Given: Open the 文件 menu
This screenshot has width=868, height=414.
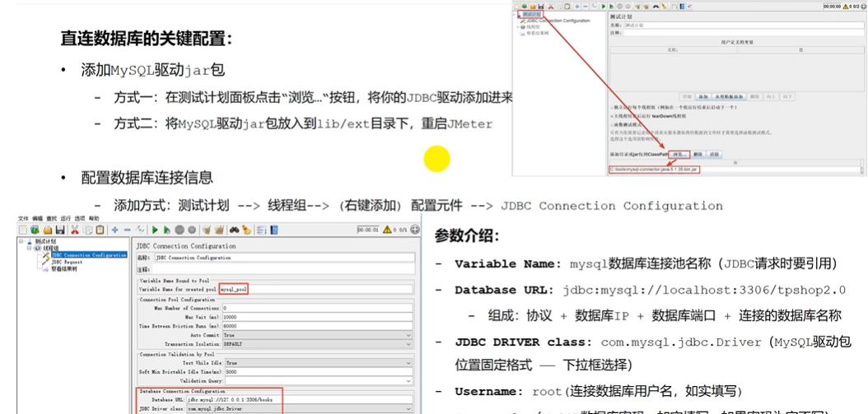Looking at the screenshot, I should tap(23, 218).
